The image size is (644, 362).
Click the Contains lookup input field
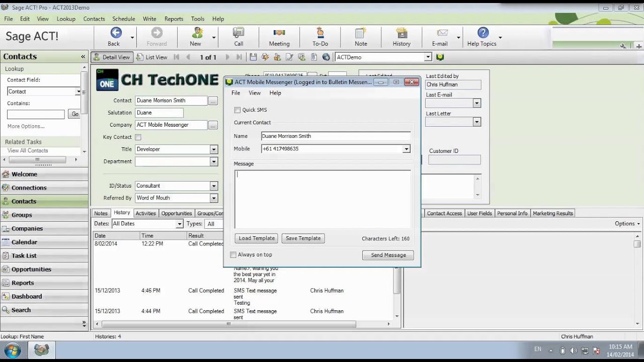tap(36, 114)
